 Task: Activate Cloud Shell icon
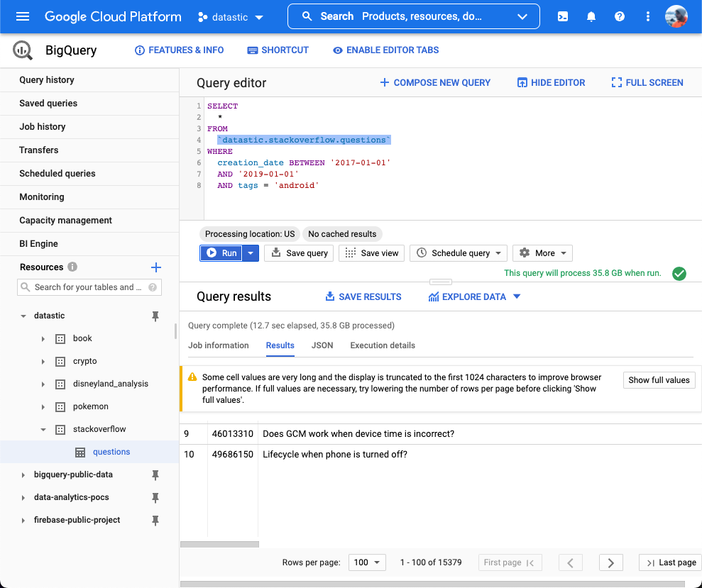(562, 16)
